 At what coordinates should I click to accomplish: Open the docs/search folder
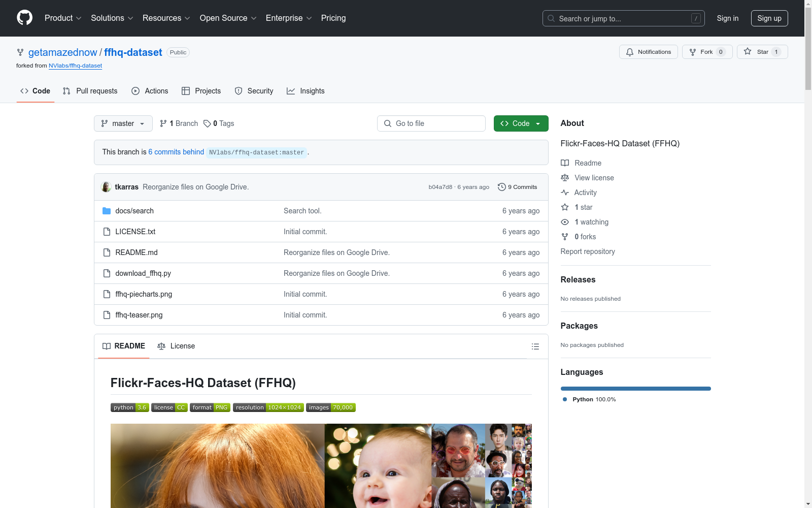(134, 211)
